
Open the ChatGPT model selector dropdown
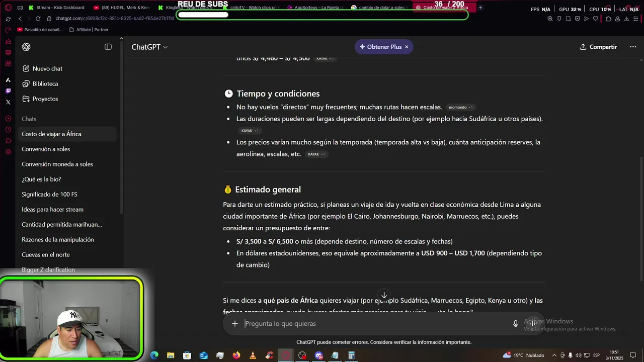click(149, 47)
